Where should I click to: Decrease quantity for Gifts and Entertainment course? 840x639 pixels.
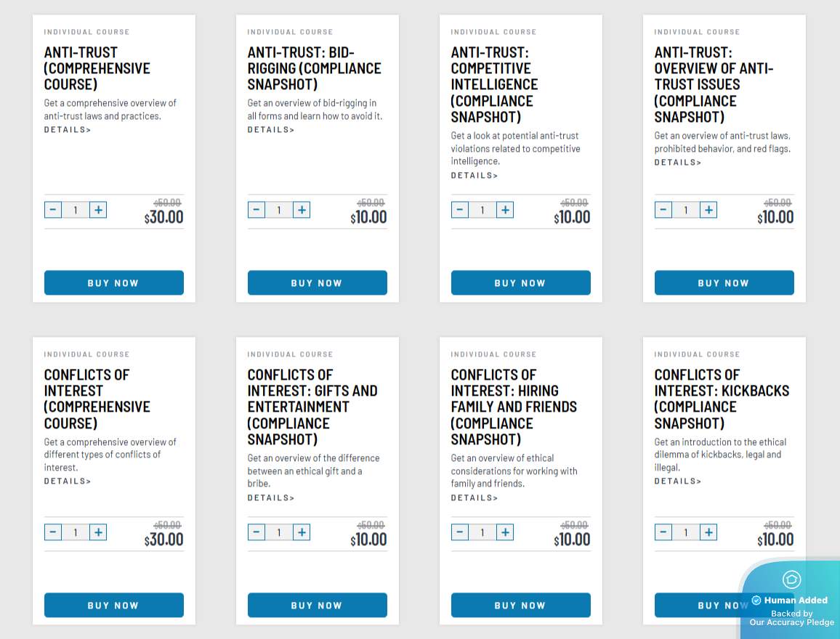tap(257, 532)
